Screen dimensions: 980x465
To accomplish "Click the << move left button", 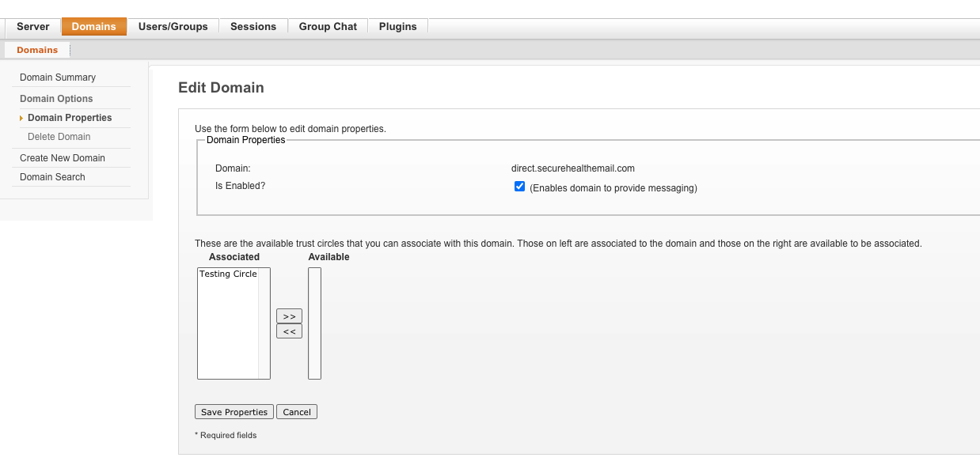I will point(289,331).
